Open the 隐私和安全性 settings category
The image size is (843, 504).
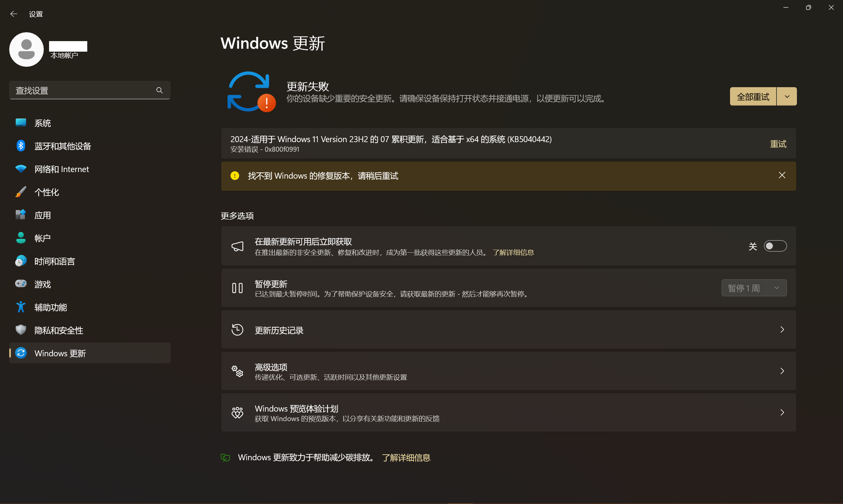point(90,330)
